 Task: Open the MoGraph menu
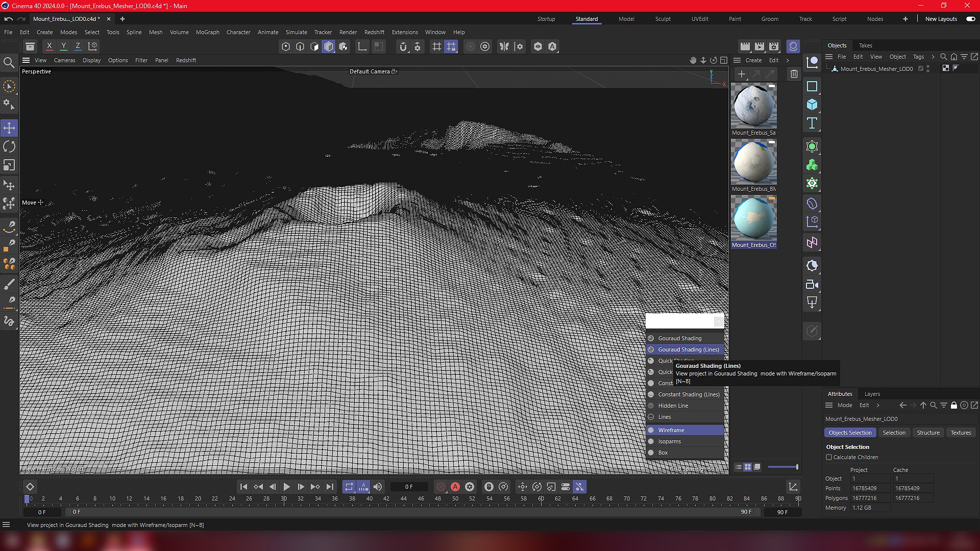click(x=207, y=32)
